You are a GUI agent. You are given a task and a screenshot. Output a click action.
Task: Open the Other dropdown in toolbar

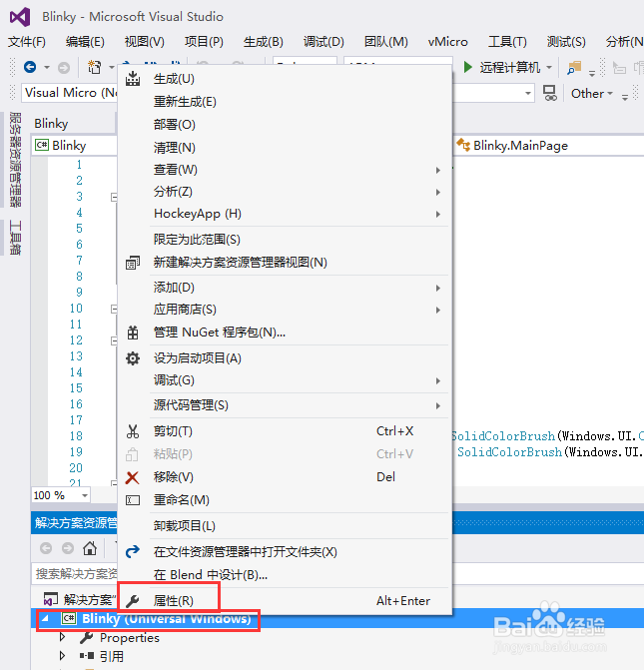(x=592, y=94)
